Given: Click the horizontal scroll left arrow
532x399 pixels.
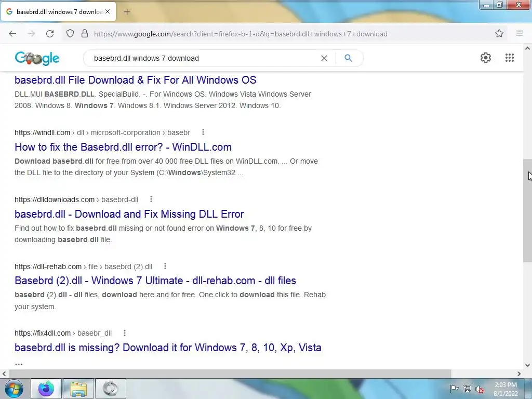Looking at the screenshot, I should 4,374.
